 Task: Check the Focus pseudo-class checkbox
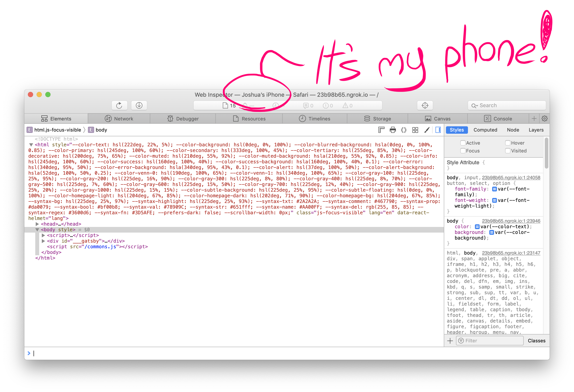463,151
